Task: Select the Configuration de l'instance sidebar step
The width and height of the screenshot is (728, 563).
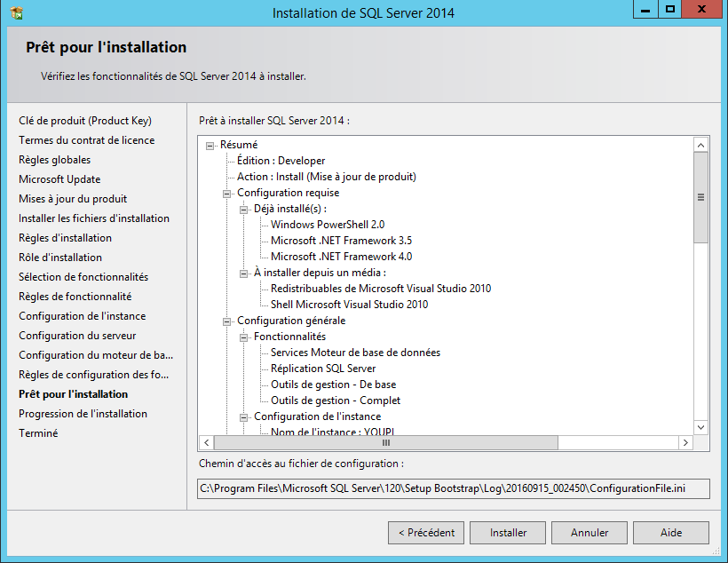Action: click(83, 316)
